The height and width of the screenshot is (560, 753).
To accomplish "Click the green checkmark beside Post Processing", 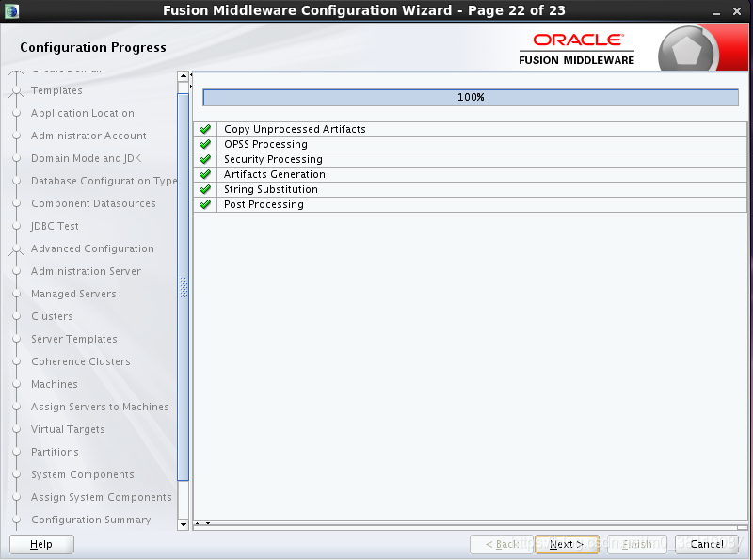I will (205, 204).
